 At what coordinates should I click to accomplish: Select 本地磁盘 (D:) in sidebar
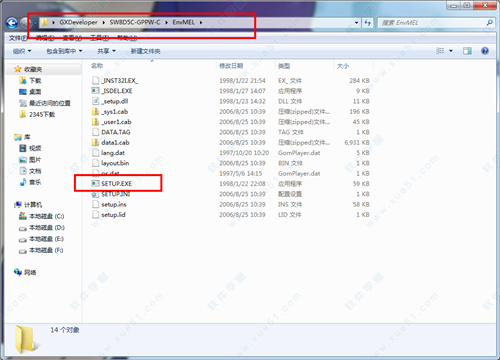coord(47,227)
